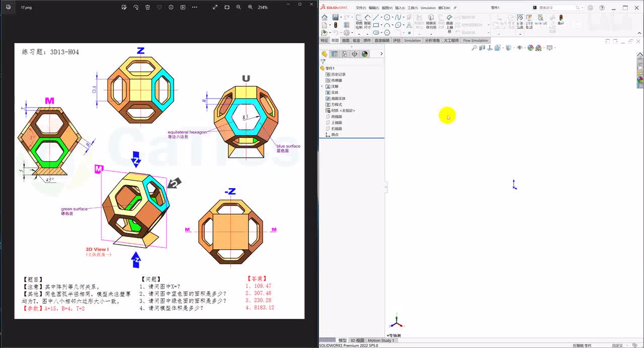Click the edit image icon in Photos
Image resolution: width=644 pixels, height=348 pixels.
124,8
